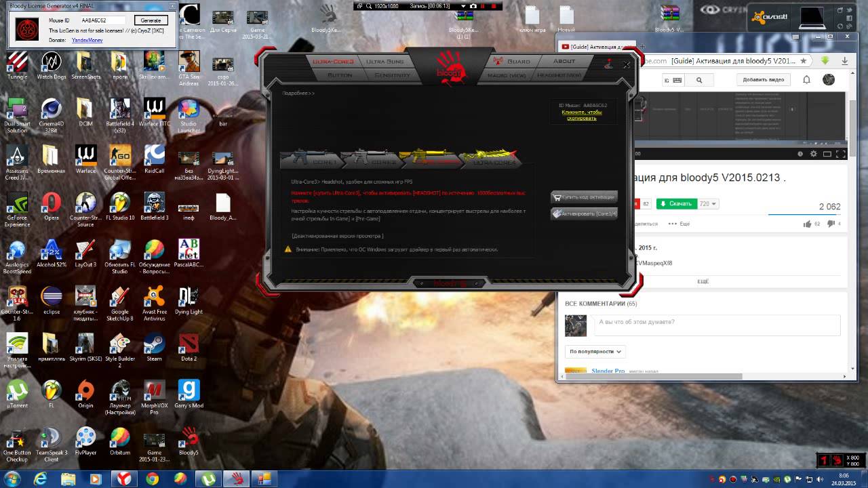
Task: Click the red joystick icon in Bloody header
Action: tap(608, 64)
